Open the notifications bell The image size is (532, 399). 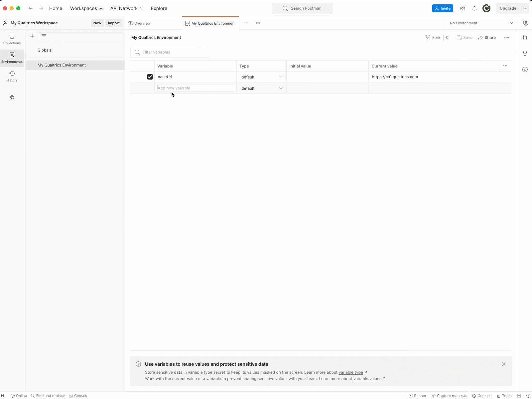pyautogui.click(x=474, y=8)
